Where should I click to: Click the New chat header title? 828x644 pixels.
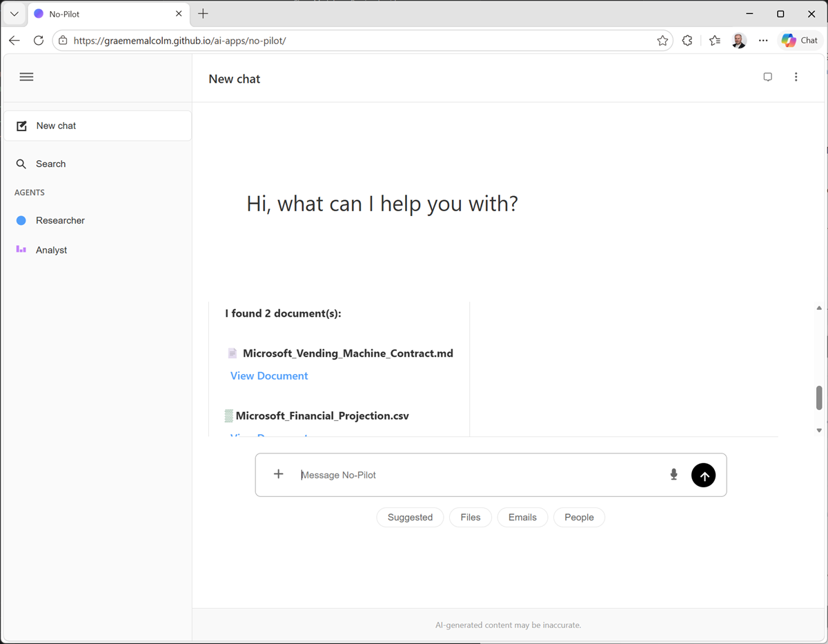[235, 79]
